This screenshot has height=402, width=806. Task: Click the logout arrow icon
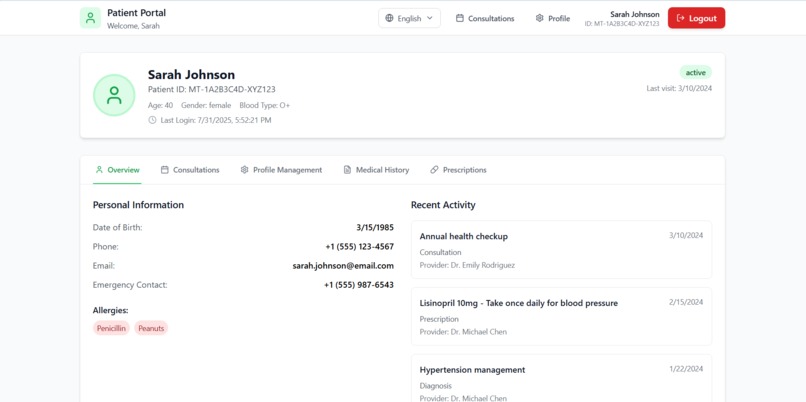click(681, 18)
